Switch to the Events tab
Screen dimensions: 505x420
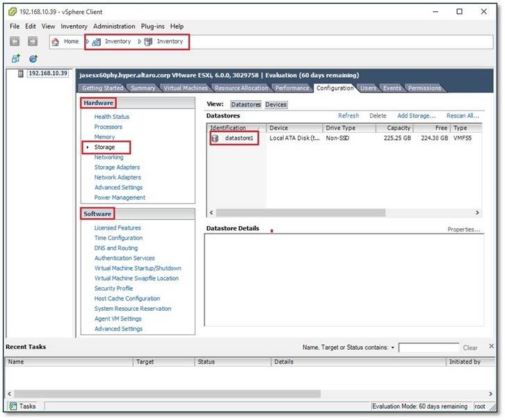392,88
